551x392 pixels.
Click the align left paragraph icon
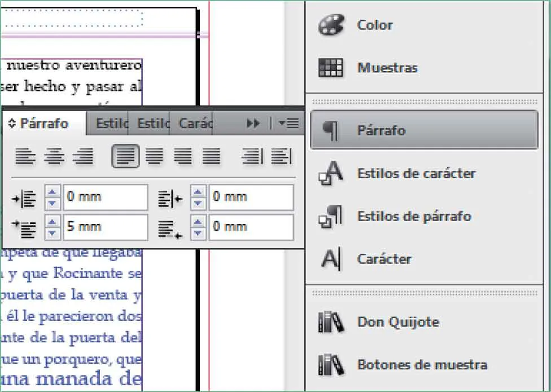[26, 156]
